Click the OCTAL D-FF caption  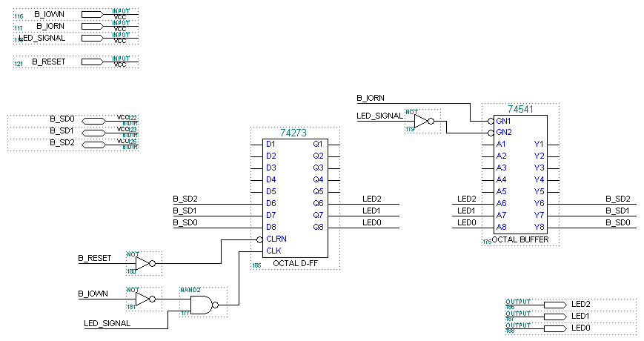[296, 263]
